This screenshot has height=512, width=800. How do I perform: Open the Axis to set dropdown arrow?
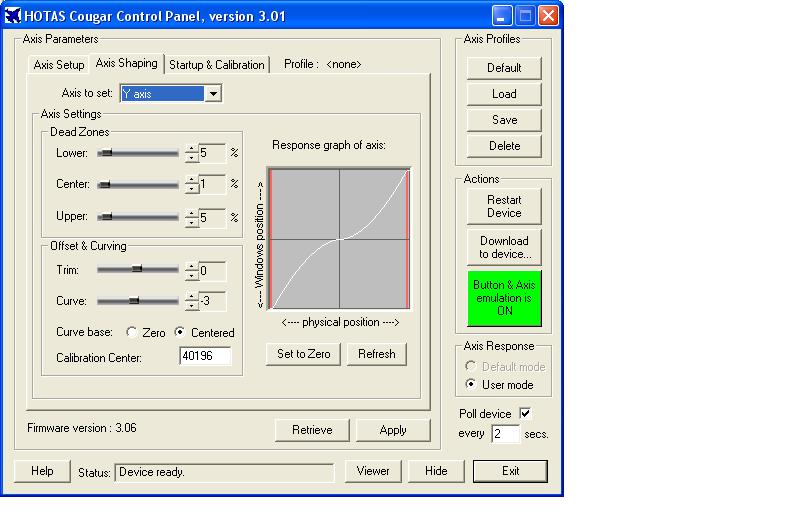tap(213, 93)
